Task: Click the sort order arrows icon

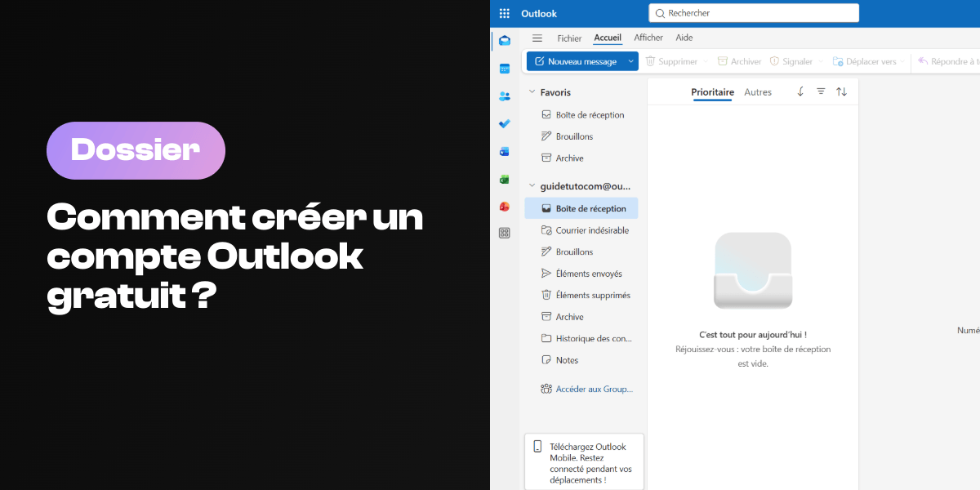Action: pyautogui.click(x=841, y=91)
